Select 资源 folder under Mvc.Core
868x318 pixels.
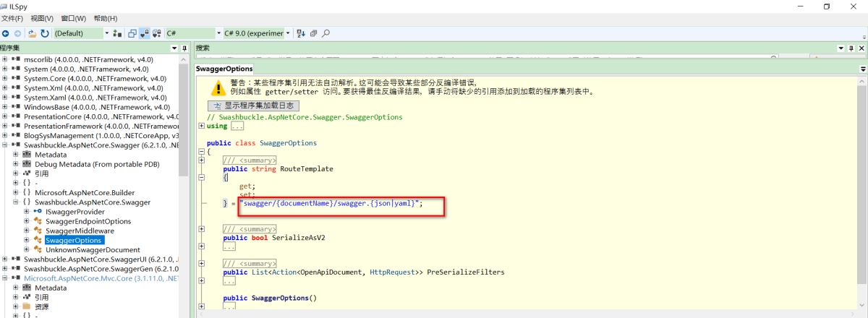pos(41,306)
